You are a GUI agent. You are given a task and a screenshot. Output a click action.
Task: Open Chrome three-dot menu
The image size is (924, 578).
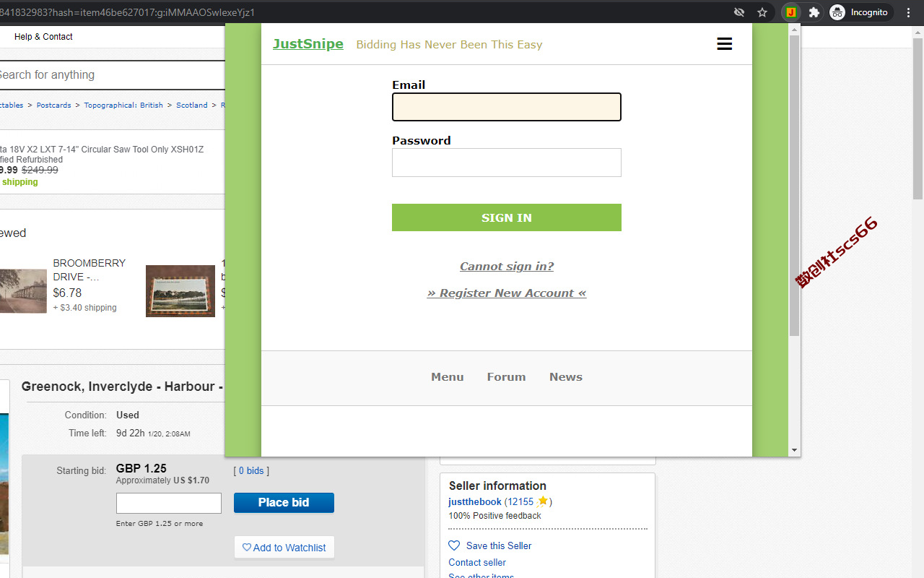coord(909,12)
